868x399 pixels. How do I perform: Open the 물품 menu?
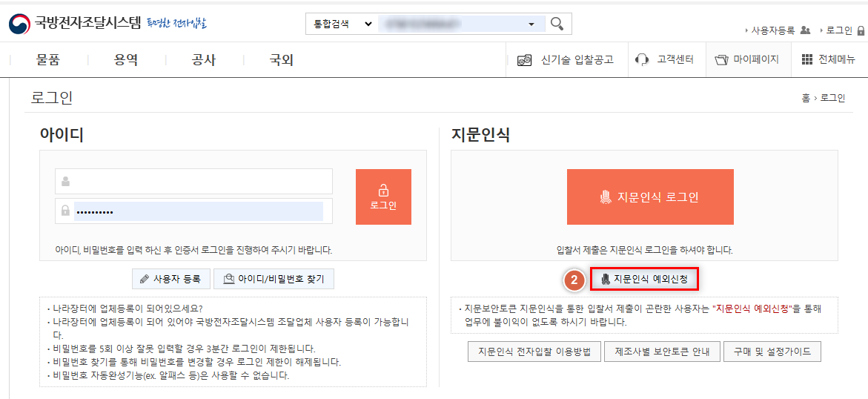[49, 60]
